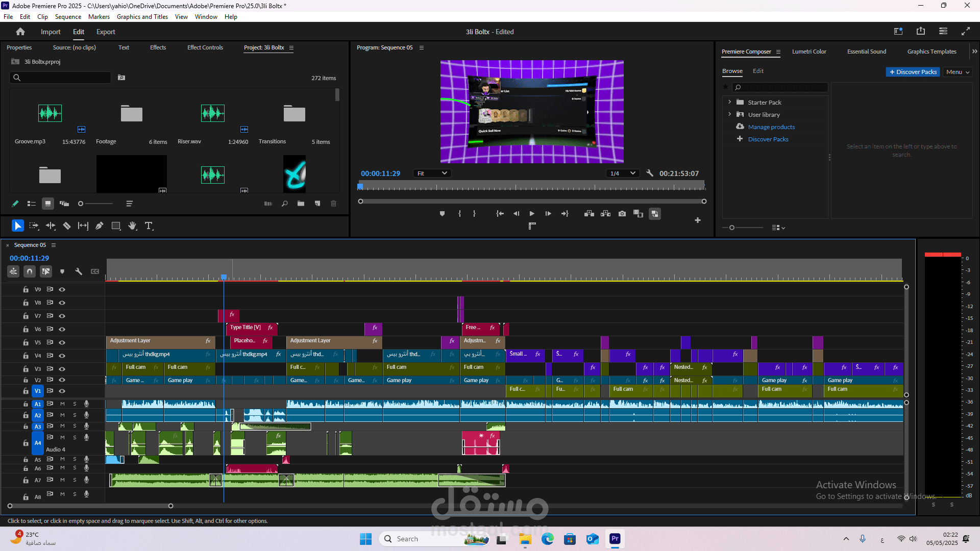Add marker in timeline header
This screenshot has width=980, height=551.
pyautogui.click(x=62, y=271)
